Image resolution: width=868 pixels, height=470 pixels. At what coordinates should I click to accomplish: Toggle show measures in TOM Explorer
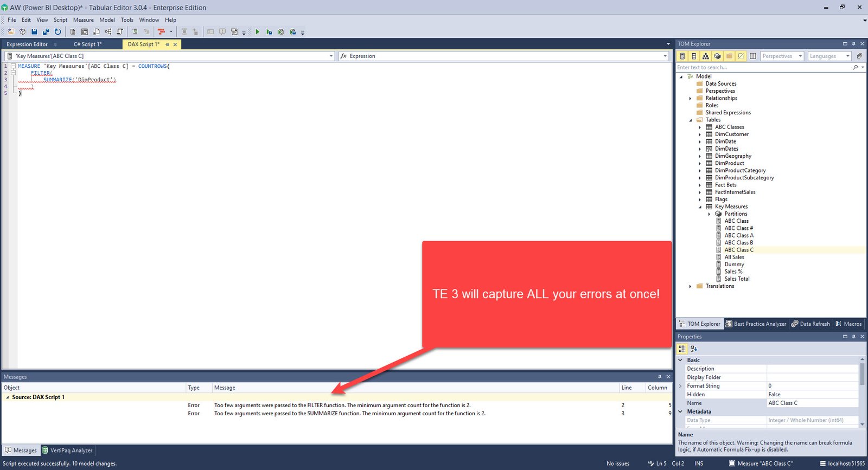point(682,56)
